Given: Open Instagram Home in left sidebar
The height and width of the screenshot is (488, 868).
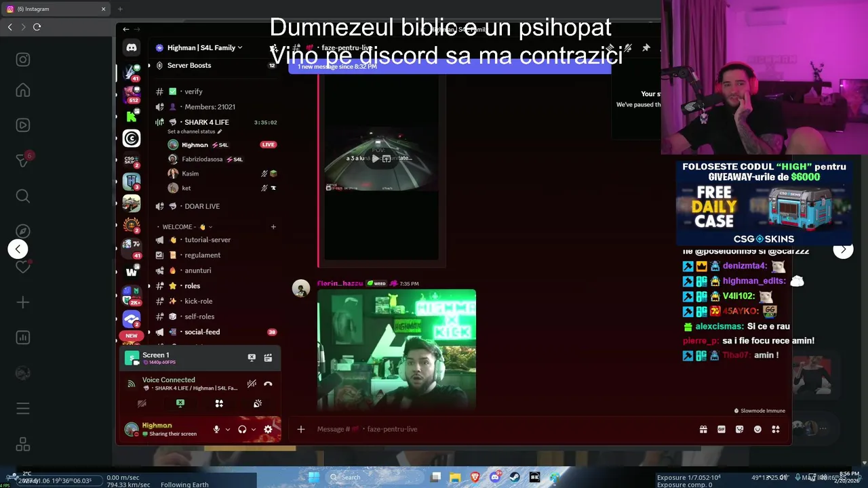Looking at the screenshot, I should [x=23, y=90].
